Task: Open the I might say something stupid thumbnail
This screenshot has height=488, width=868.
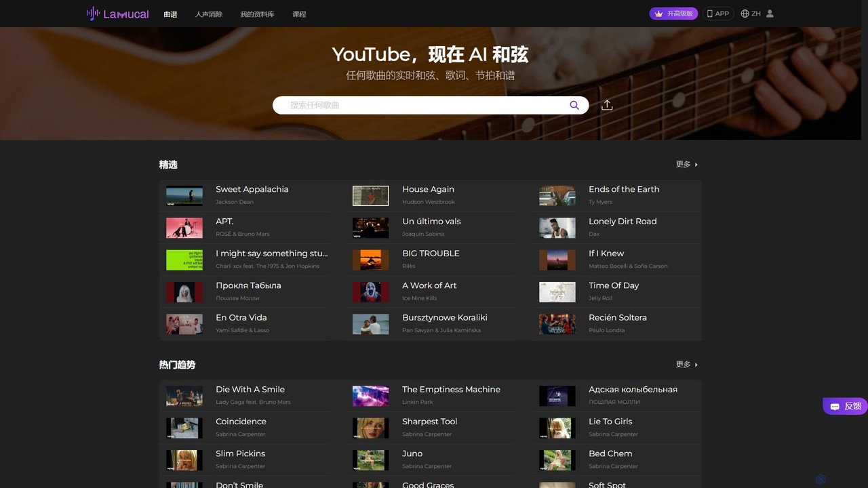Action: pos(184,260)
